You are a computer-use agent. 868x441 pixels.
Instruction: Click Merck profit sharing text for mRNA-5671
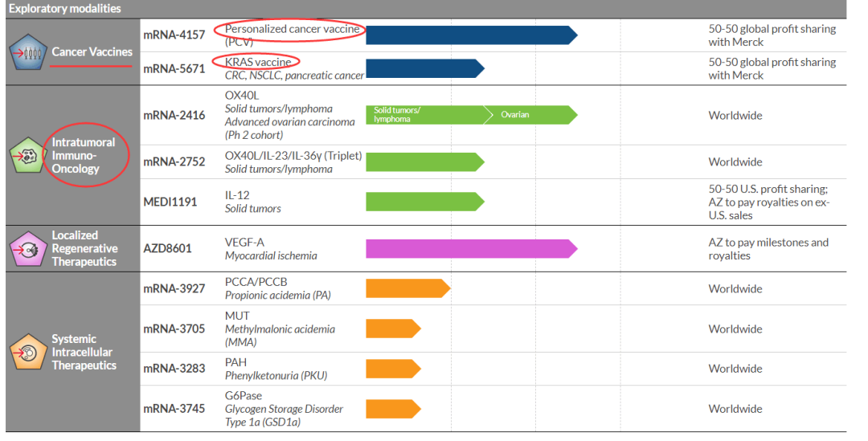[772, 68]
